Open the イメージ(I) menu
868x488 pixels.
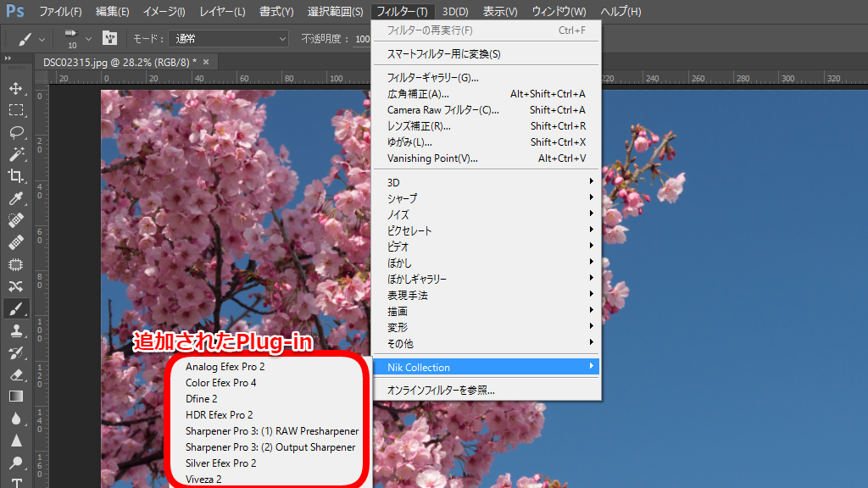(x=164, y=12)
